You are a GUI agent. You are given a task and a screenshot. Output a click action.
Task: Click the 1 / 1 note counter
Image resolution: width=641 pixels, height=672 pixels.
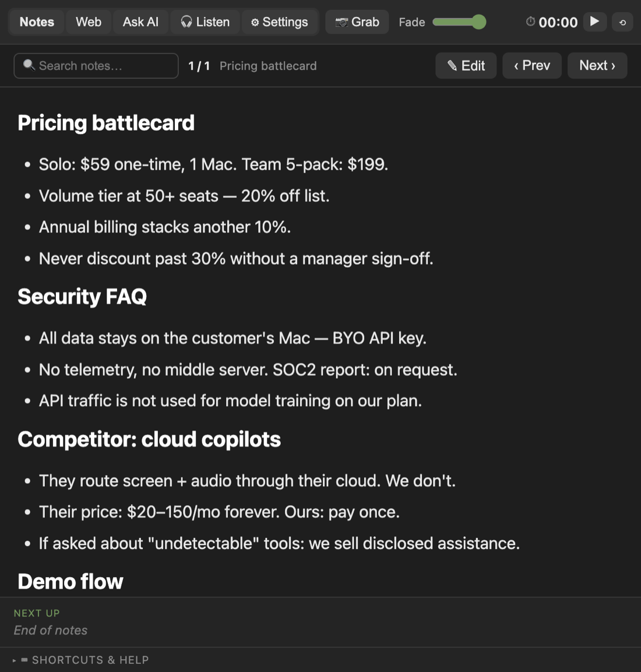coord(199,66)
